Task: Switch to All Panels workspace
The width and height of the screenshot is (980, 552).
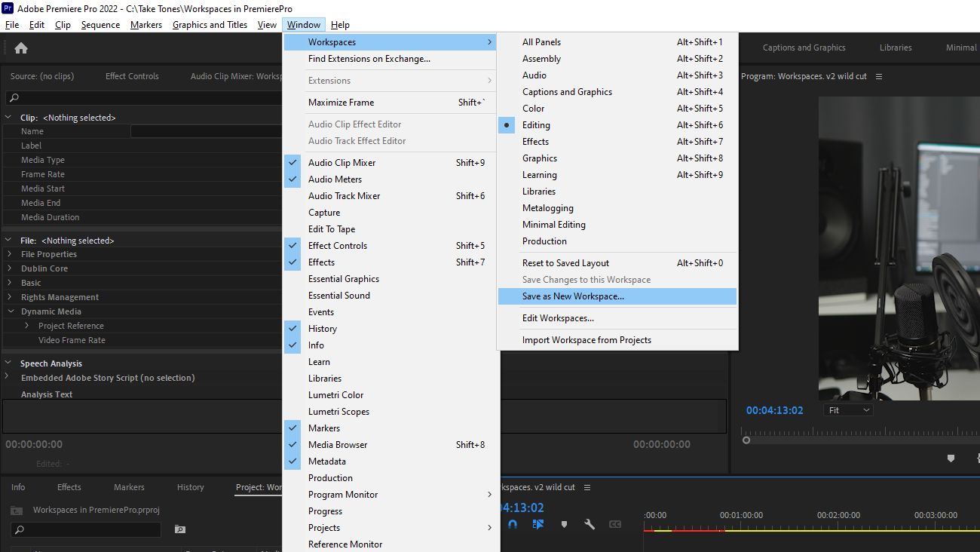Action: pos(617,42)
